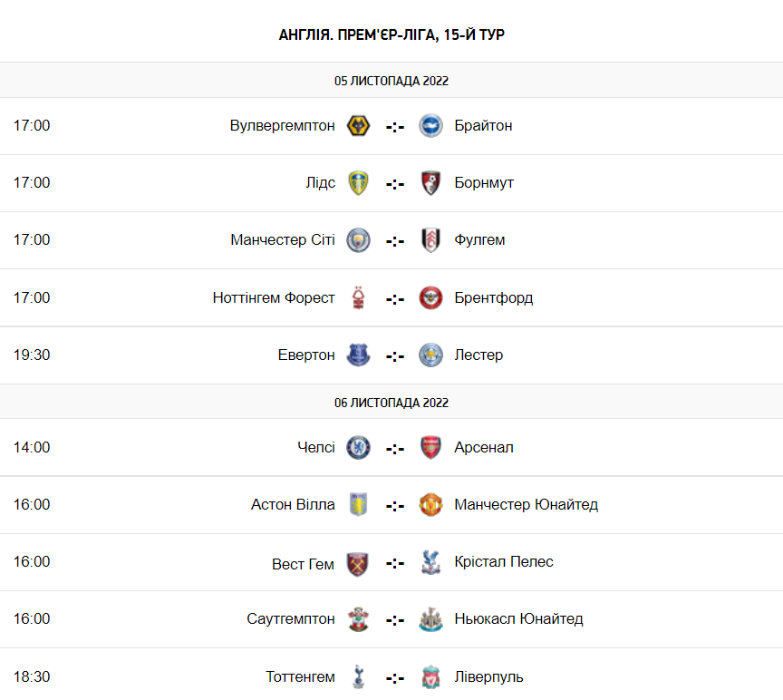Open the Лідс team link
The width and height of the screenshot is (783, 700).
[x=320, y=183]
